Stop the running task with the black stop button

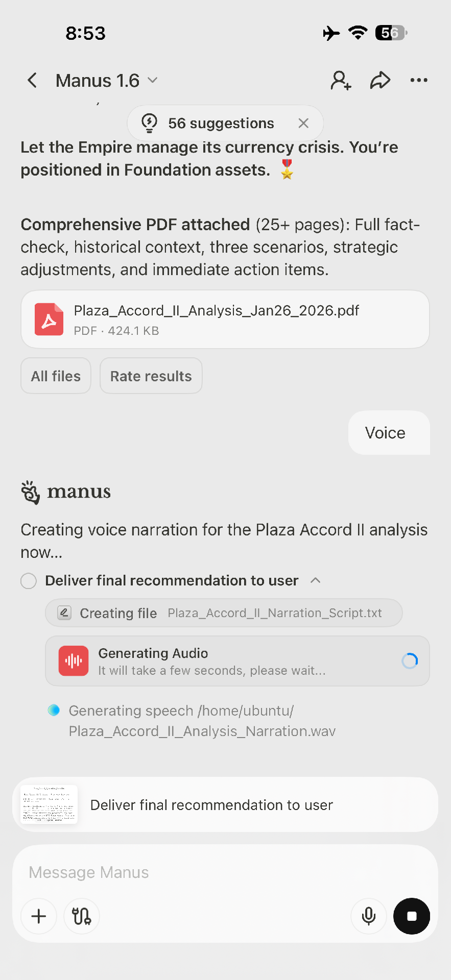pyautogui.click(x=411, y=916)
